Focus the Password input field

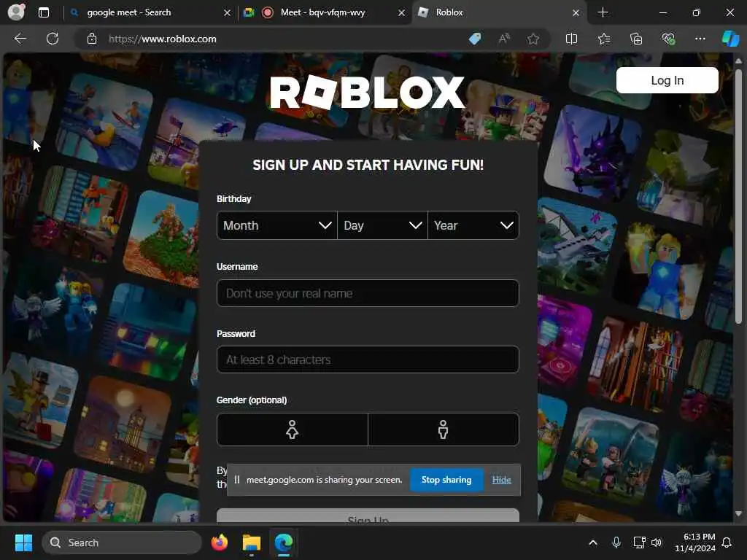[x=368, y=359]
